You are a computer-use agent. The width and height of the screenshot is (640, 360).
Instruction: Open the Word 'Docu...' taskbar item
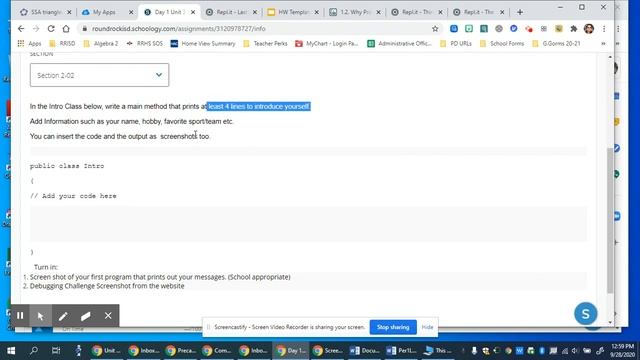365,350
